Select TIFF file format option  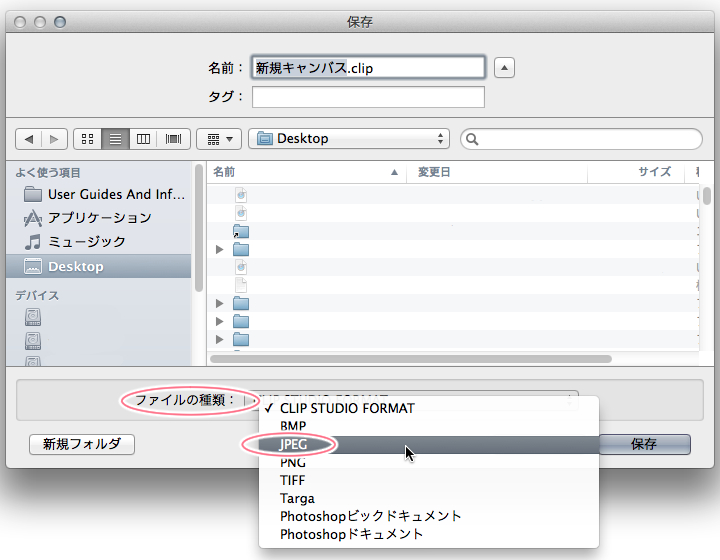pos(294,480)
